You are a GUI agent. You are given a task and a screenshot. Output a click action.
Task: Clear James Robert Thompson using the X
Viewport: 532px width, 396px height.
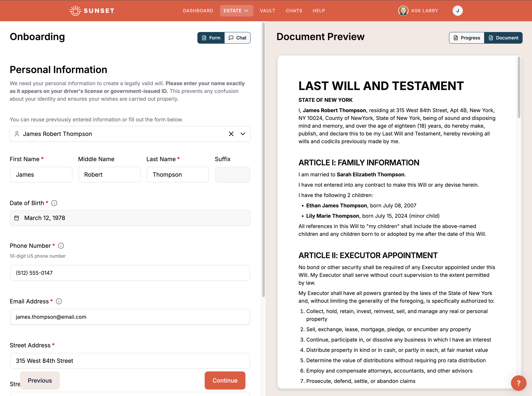click(x=231, y=134)
